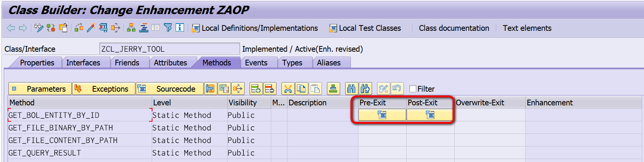Click the Object List stack icon
The width and height of the screenshot is (644, 162).
pos(144,28)
